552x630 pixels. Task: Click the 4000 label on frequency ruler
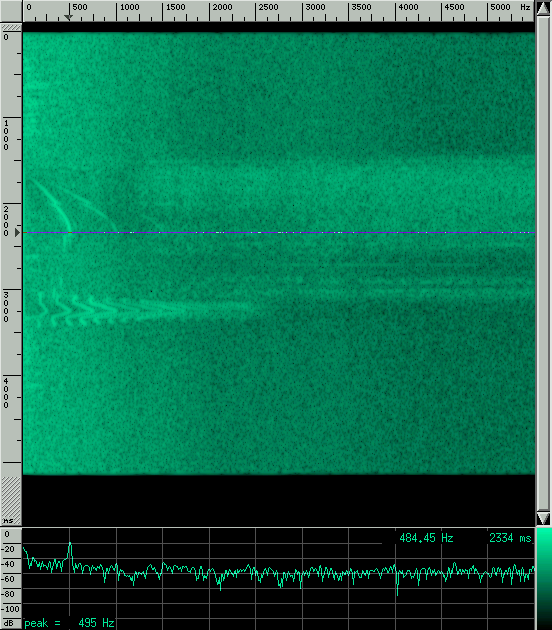coord(408,7)
